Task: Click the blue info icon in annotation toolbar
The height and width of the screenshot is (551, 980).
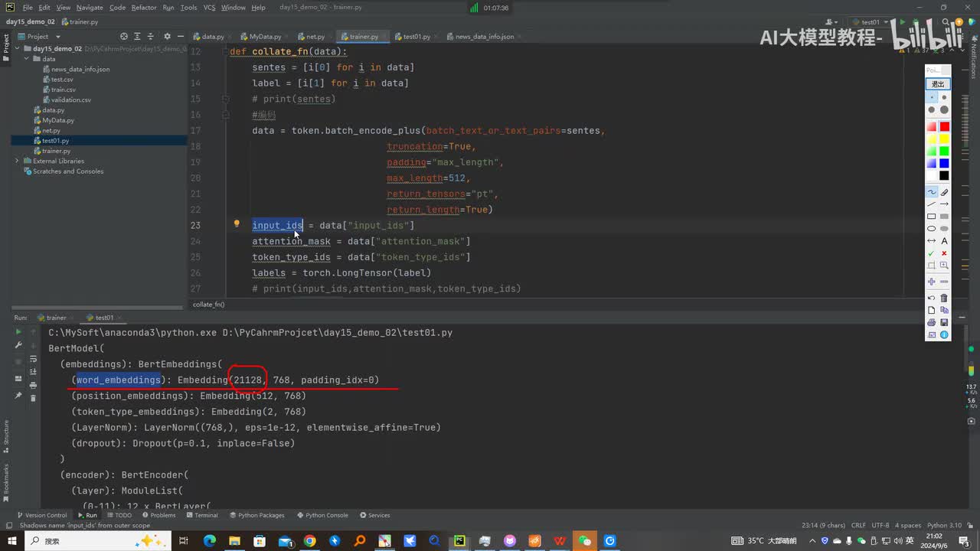Action: pyautogui.click(x=944, y=334)
